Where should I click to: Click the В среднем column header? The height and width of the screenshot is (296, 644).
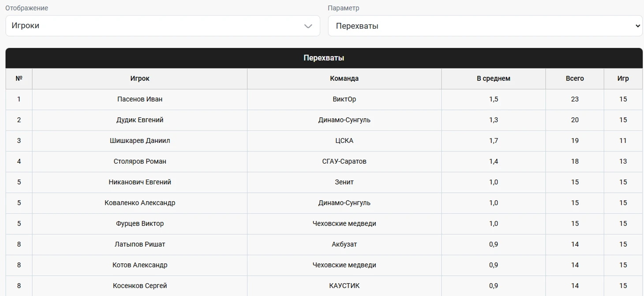click(x=494, y=79)
